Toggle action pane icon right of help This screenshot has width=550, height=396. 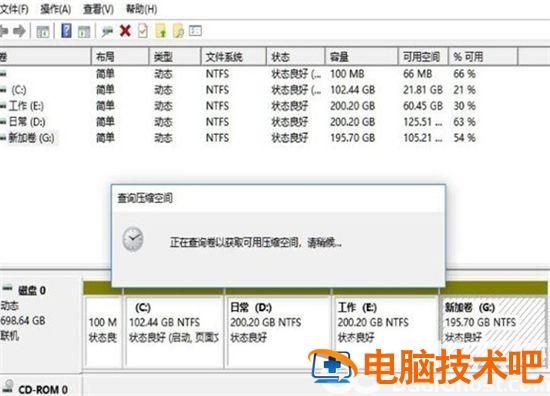click(x=84, y=32)
